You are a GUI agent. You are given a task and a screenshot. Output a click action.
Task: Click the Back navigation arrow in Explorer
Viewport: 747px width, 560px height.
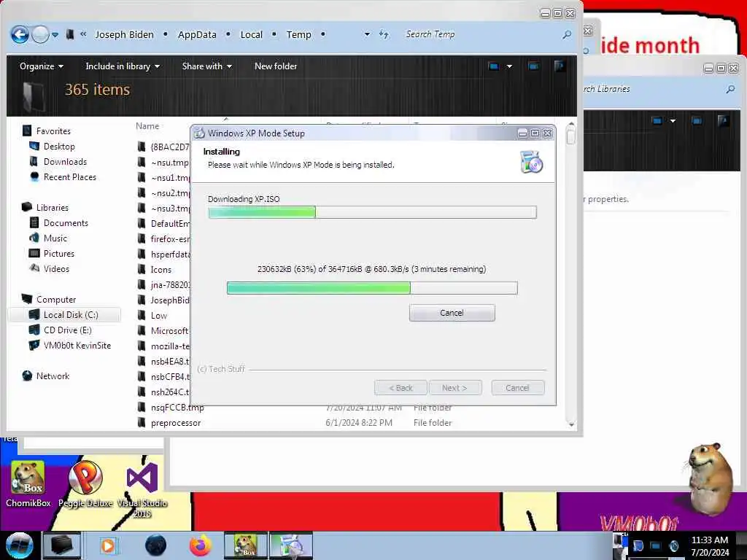point(20,35)
